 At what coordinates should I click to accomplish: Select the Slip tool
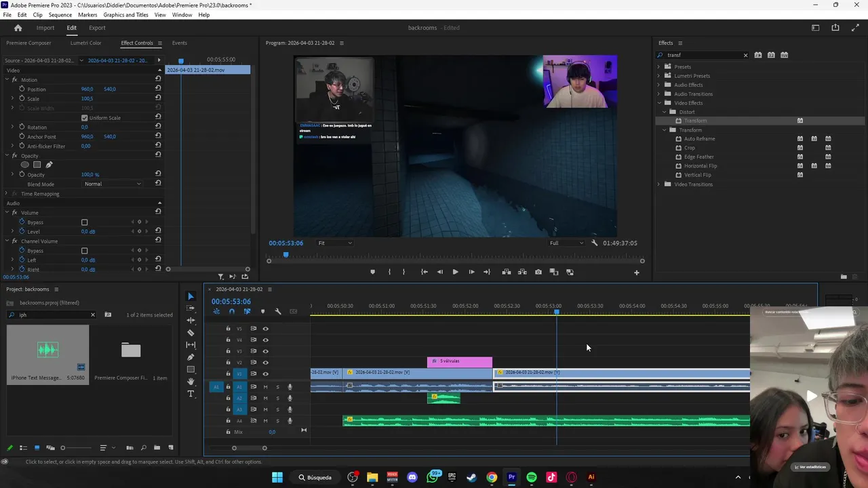191,345
